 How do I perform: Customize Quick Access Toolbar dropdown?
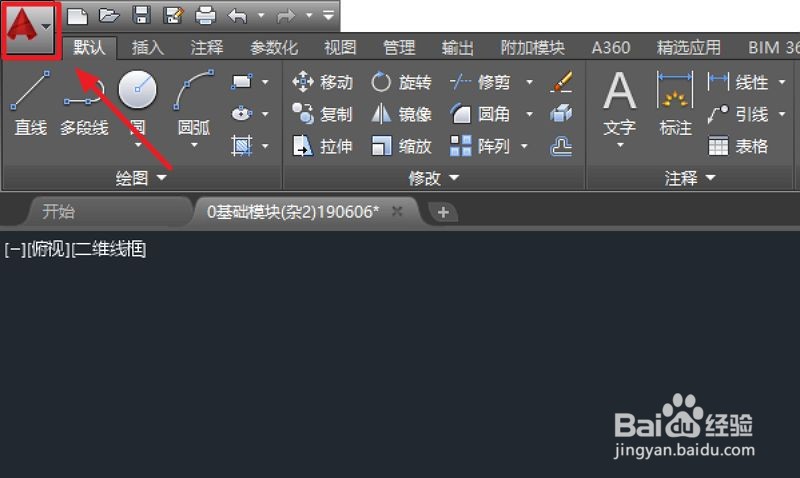click(x=329, y=15)
